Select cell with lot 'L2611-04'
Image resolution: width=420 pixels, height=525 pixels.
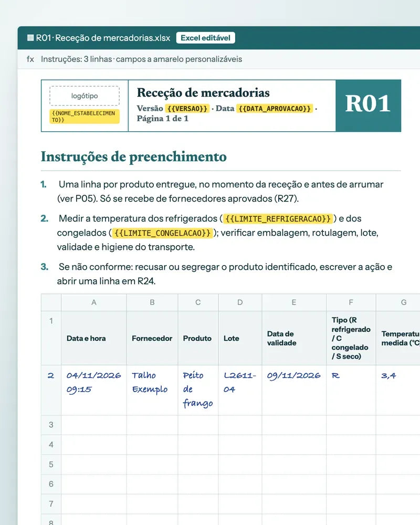240,390
